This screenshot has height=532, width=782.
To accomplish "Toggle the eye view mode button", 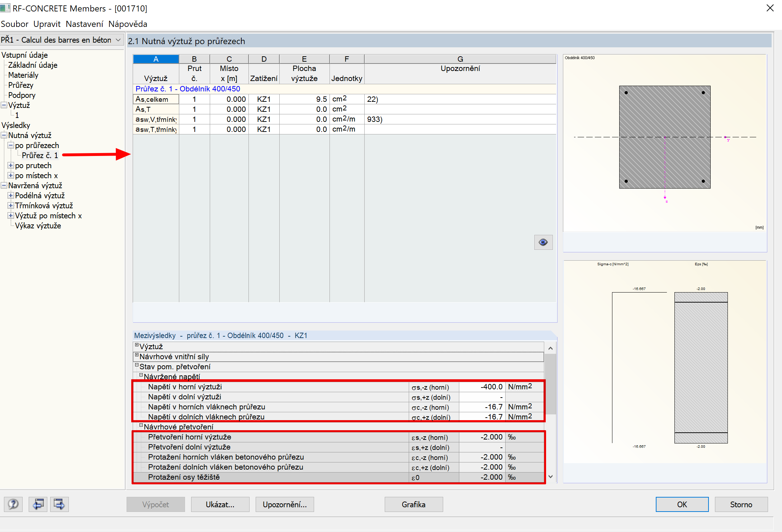I will 543,242.
